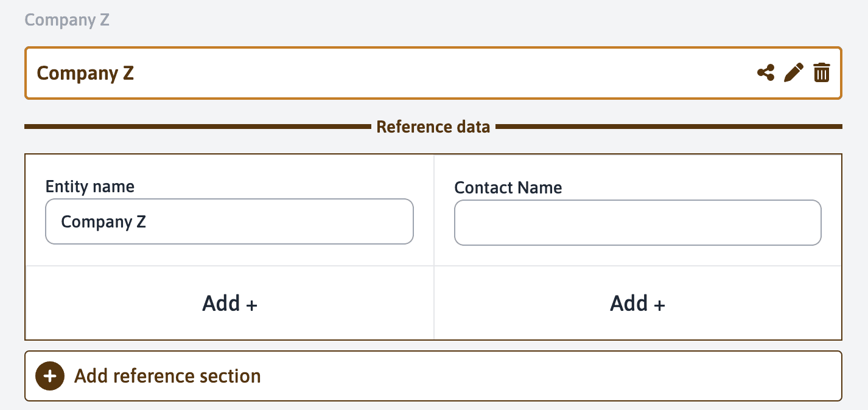Image resolution: width=868 pixels, height=410 pixels.
Task: Focus the Entity name input field
Action: pos(229,222)
